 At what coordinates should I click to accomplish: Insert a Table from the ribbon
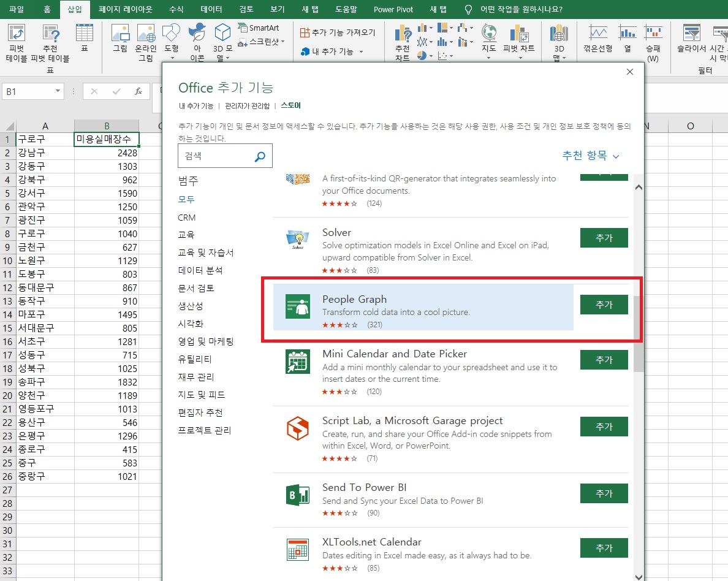point(84,37)
